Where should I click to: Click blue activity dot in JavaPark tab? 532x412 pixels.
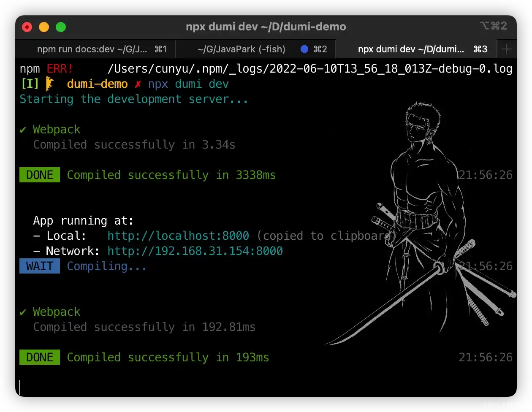tap(304, 49)
